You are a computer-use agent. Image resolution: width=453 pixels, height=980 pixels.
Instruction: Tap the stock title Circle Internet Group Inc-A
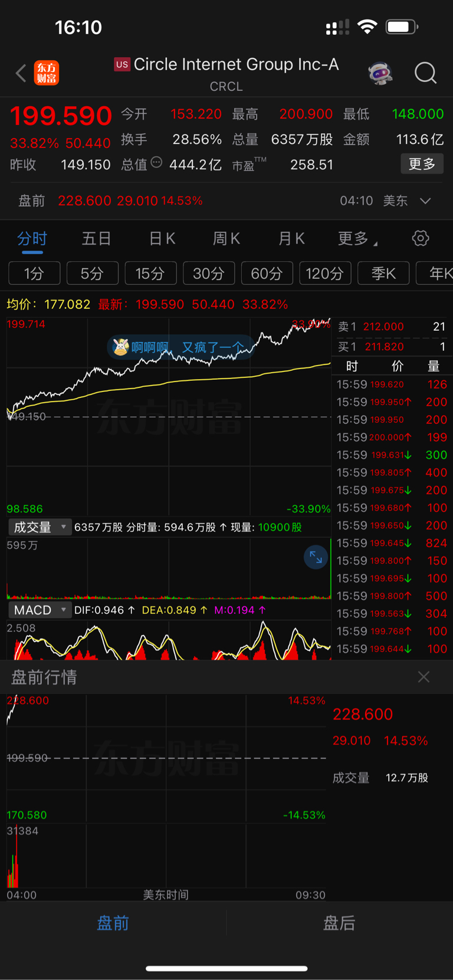coord(236,64)
